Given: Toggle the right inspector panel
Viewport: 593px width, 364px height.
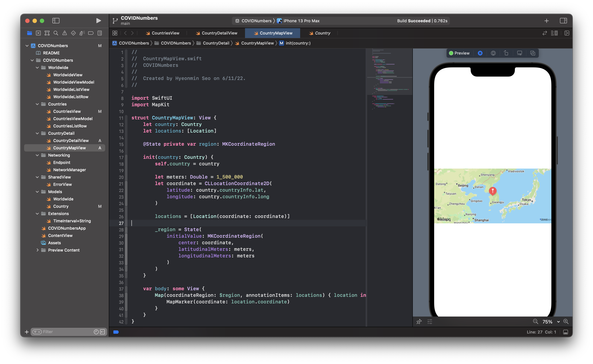Looking at the screenshot, I should click(563, 21).
